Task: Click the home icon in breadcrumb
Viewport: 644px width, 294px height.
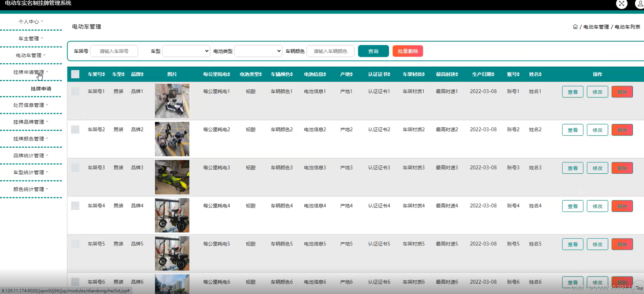Action: click(x=575, y=27)
